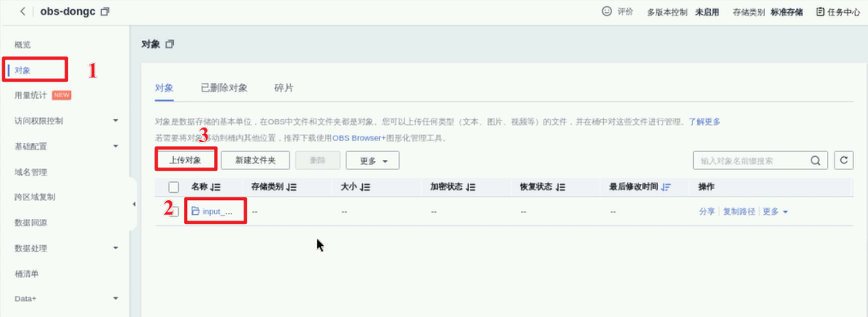Open the OBS Browser+ link
868x317 pixels.
359,138
